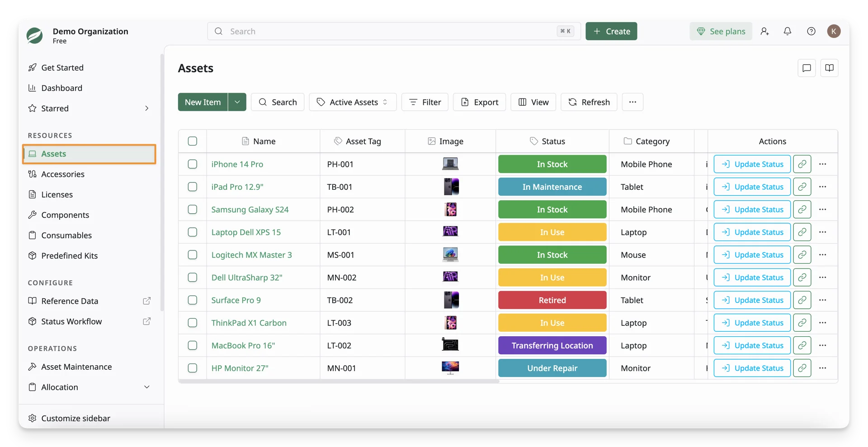This screenshot has height=447, width=868.
Task: Copy link for Samsung Galaxy S24 row
Action: click(x=802, y=209)
